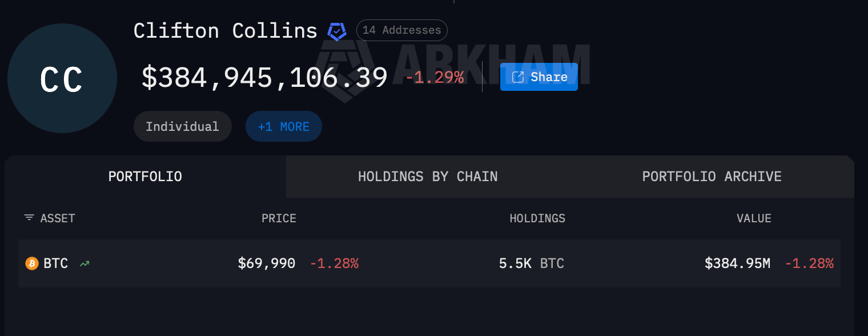868x336 pixels.
Task: Select the PORTFOLIO tab
Action: coord(145,177)
